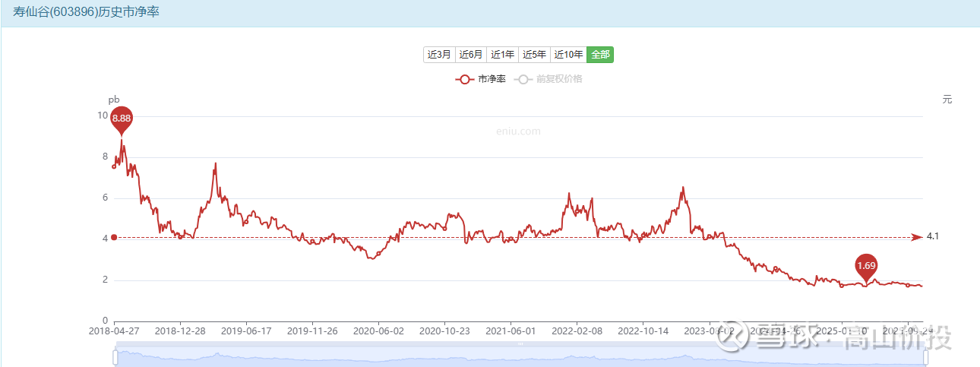
Task: Switch to the 近5年 range
Action: (534, 55)
